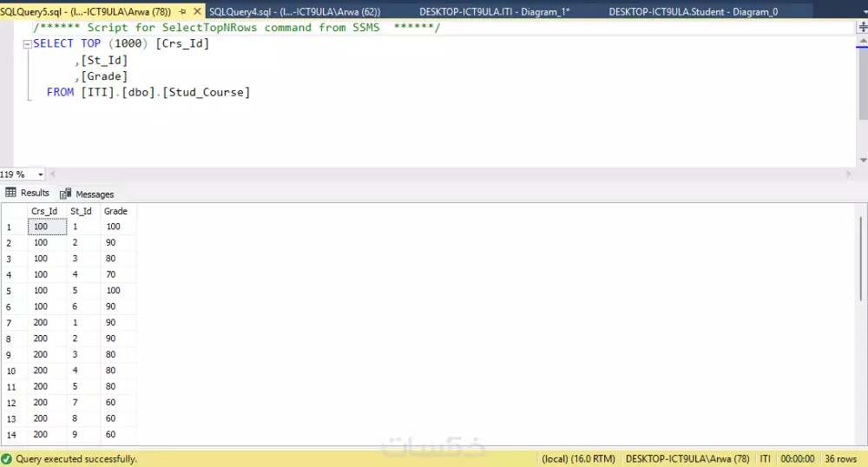Close the SQLQuery5.sql tab

pyautogui.click(x=197, y=11)
